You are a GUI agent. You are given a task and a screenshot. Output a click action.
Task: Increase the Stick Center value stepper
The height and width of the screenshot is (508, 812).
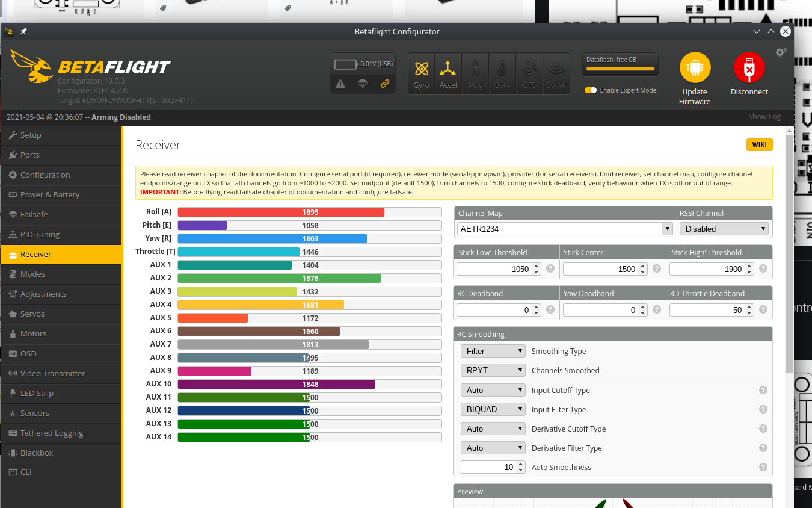coord(642,266)
